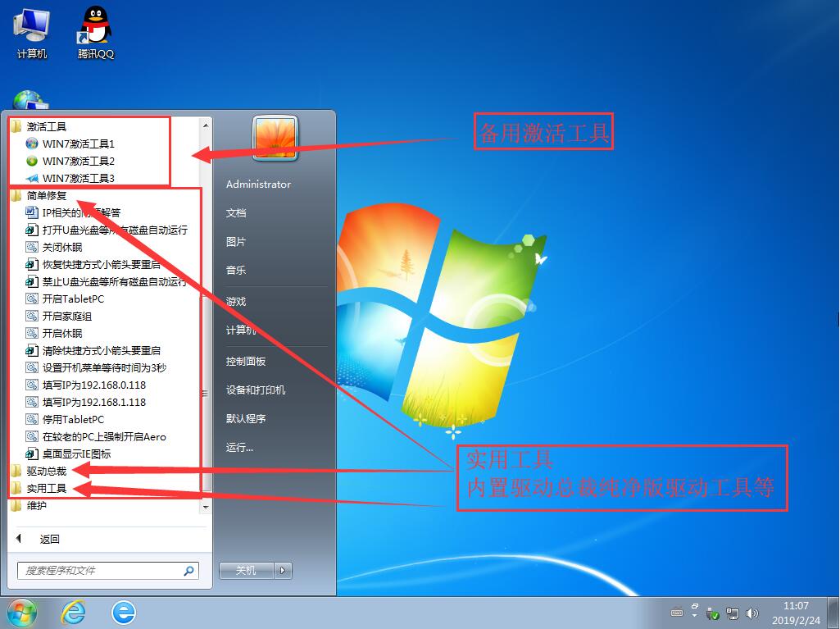The width and height of the screenshot is (840, 629).
Task: Open 控制面板 from Start menu
Action: point(245,362)
